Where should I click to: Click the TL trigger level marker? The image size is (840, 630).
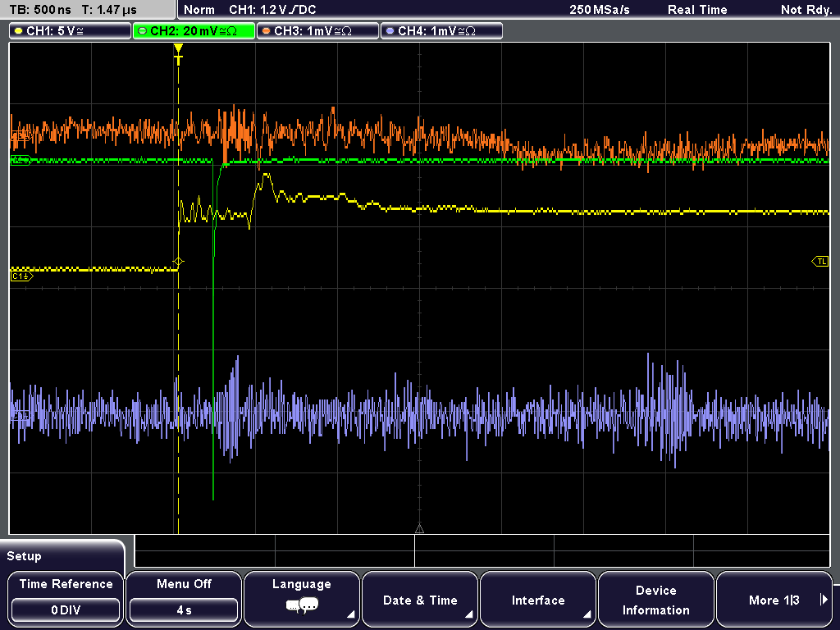coord(820,262)
